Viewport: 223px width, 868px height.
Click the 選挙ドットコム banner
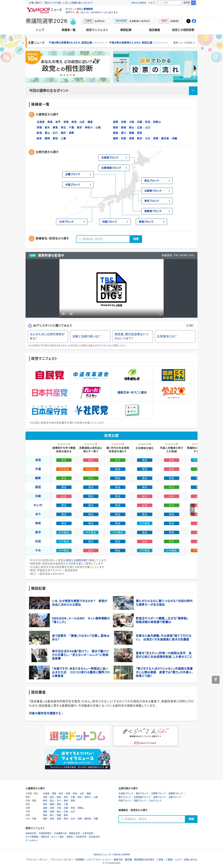coord(77,736)
